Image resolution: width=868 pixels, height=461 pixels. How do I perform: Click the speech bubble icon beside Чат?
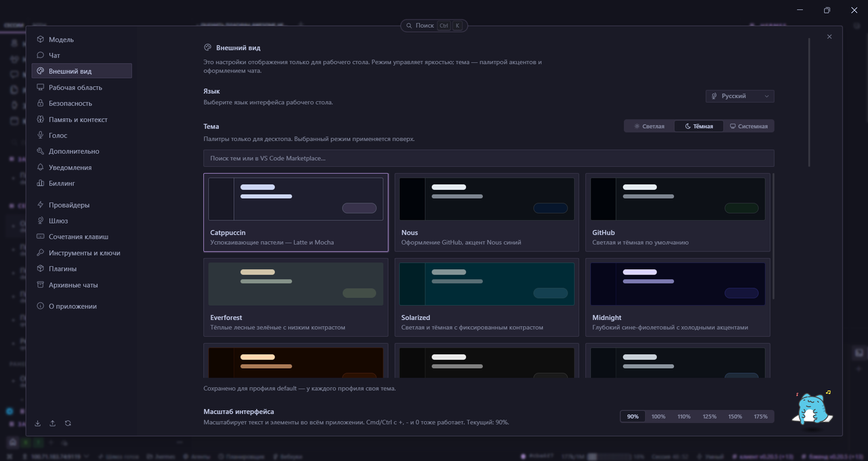(41, 55)
